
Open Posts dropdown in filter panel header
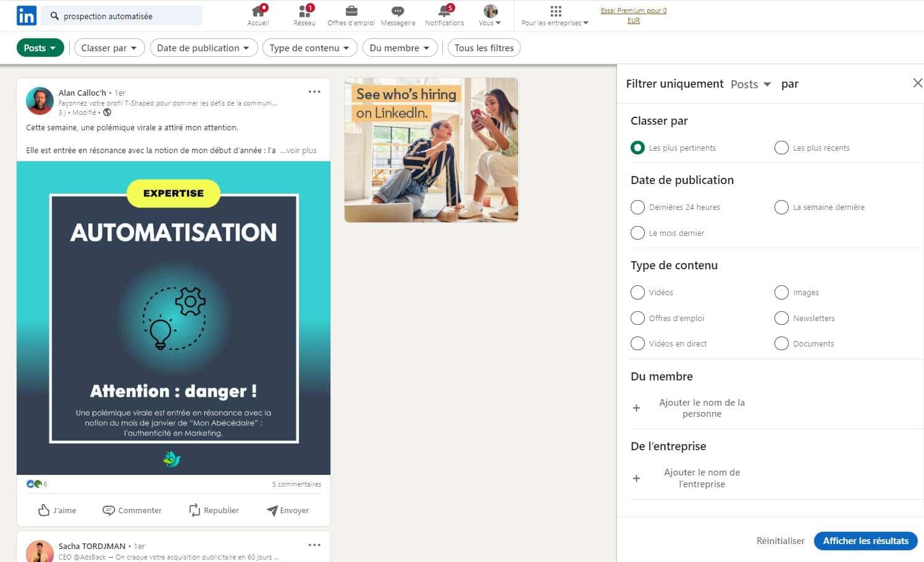(750, 84)
